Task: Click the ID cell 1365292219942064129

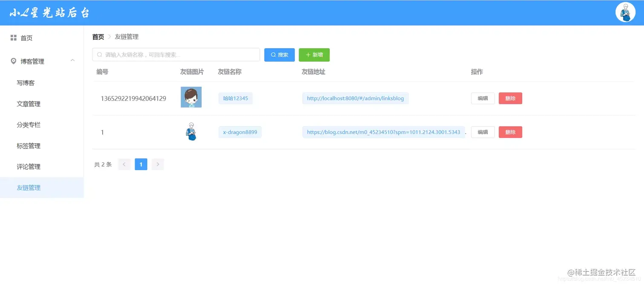Action: coord(133,99)
